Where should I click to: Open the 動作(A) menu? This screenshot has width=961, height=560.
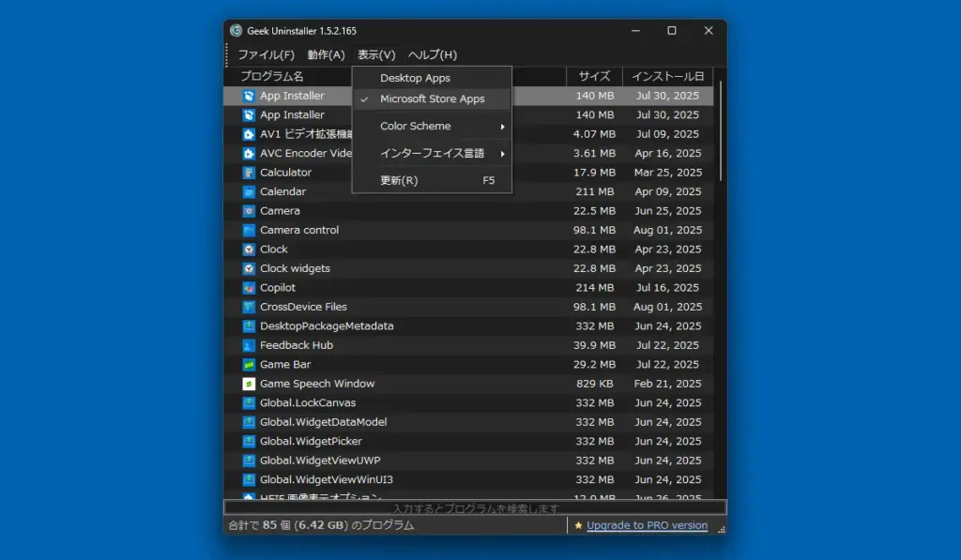click(326, 54)
